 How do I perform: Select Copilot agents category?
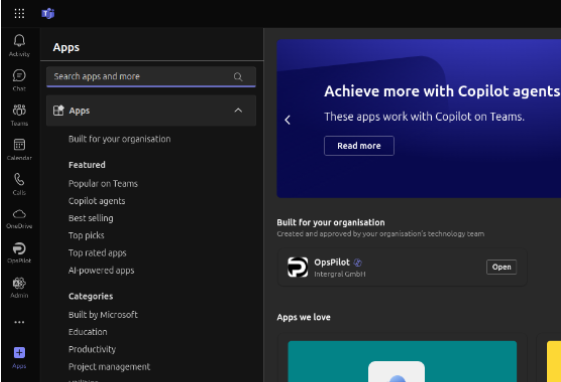pyautogui.click(x=97, y=201)
